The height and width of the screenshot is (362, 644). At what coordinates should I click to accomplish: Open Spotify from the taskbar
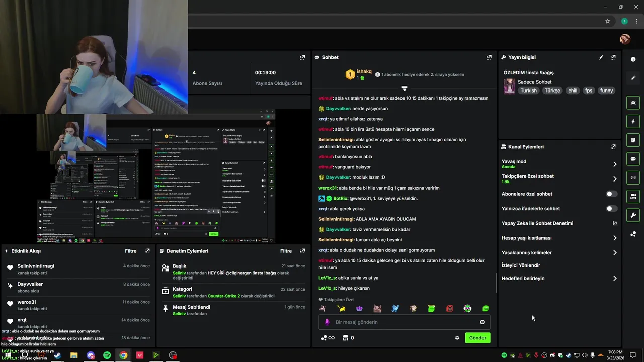tap(107, 355)
